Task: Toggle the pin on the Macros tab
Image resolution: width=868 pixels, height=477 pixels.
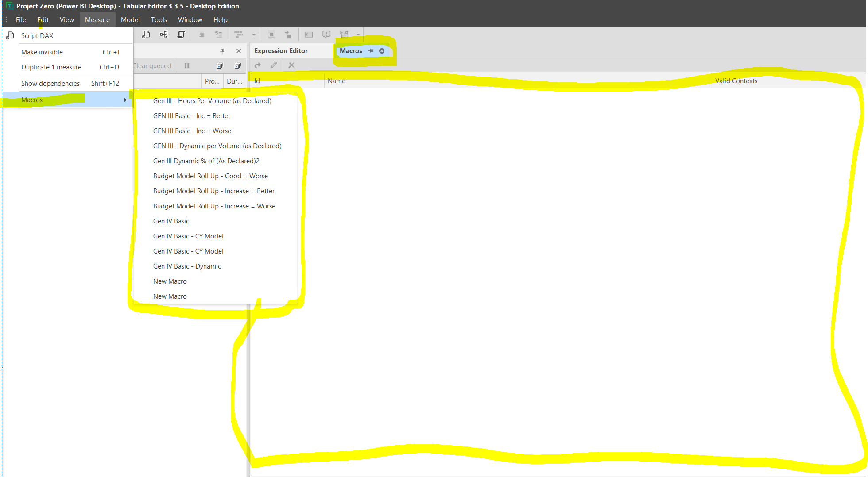Action: [x=372, y=50]
